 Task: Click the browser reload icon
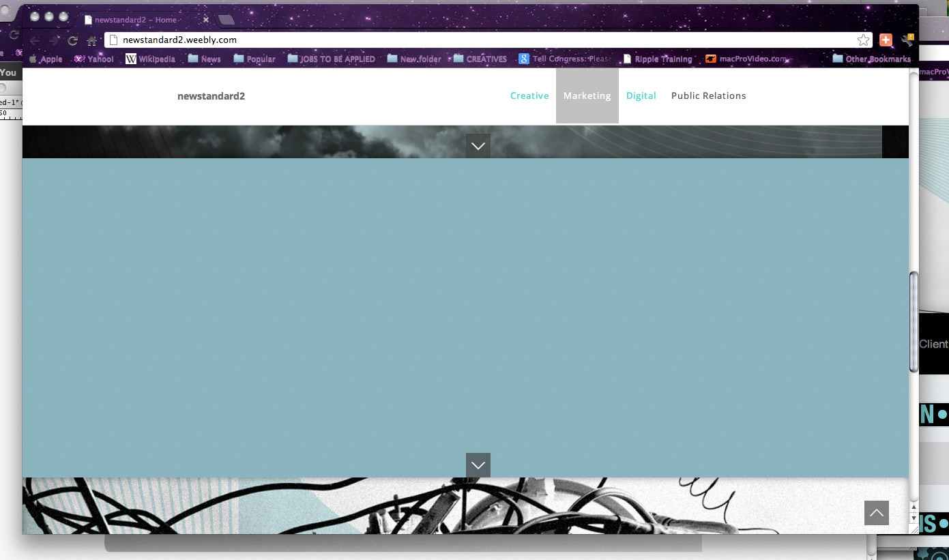pyautogui.click(x=72, y=40)
